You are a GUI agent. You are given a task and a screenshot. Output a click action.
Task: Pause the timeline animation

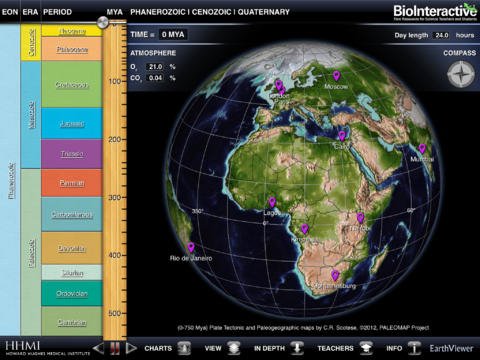coord(115,348)
